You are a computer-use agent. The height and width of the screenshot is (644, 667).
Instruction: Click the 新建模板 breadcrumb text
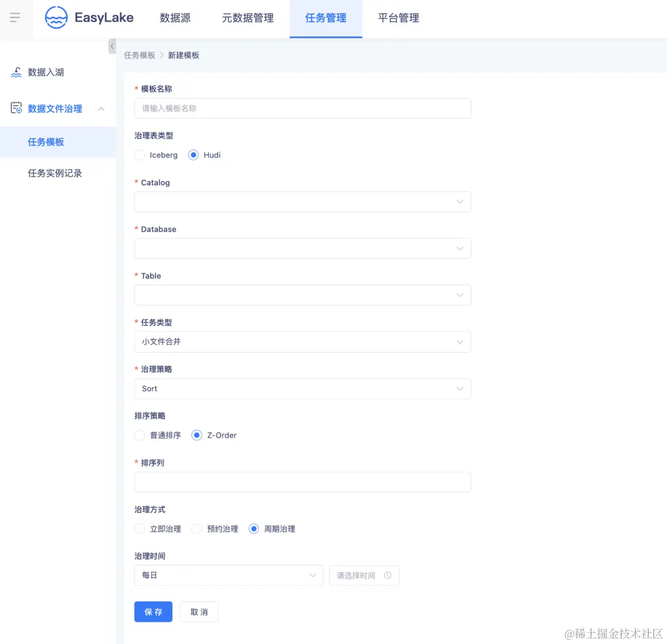point(183,56)
